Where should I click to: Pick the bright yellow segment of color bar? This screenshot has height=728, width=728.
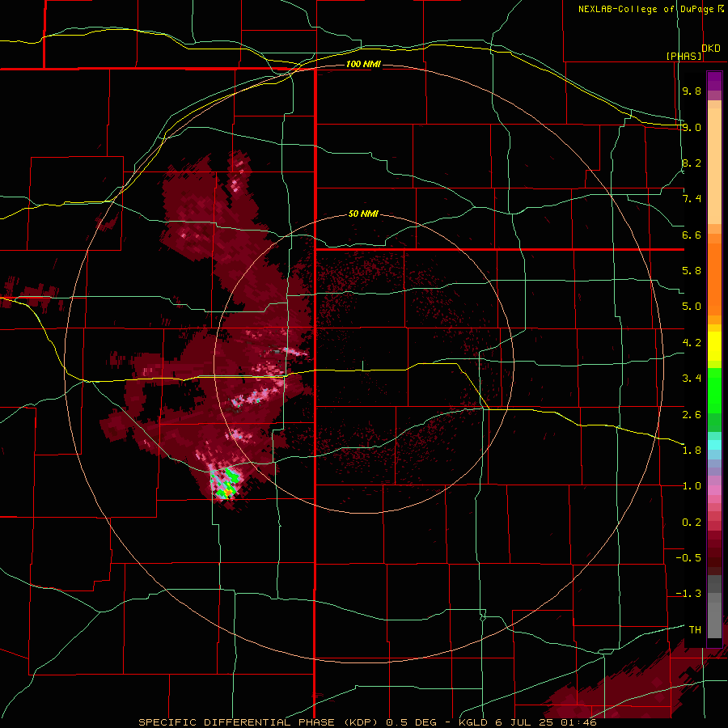tap(714, 346)
